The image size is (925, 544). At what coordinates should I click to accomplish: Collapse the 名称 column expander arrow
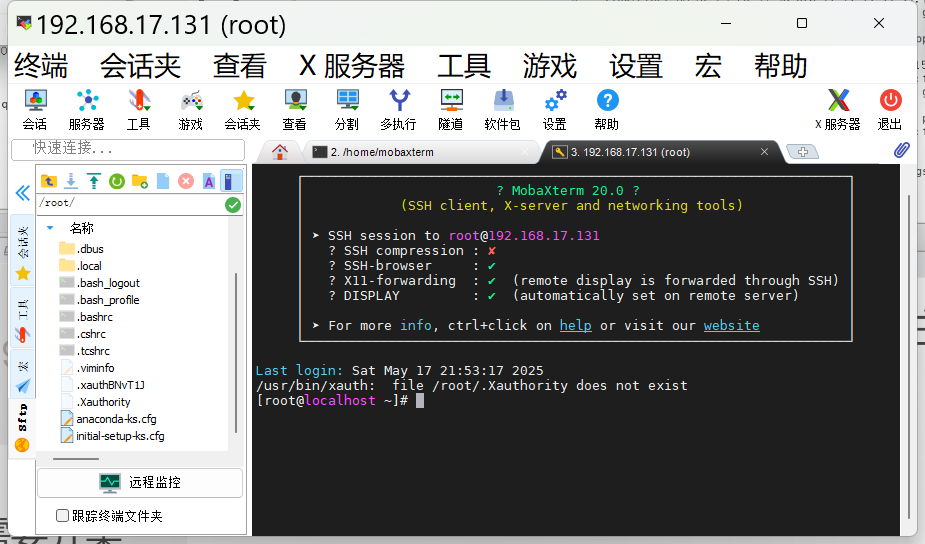50,228
